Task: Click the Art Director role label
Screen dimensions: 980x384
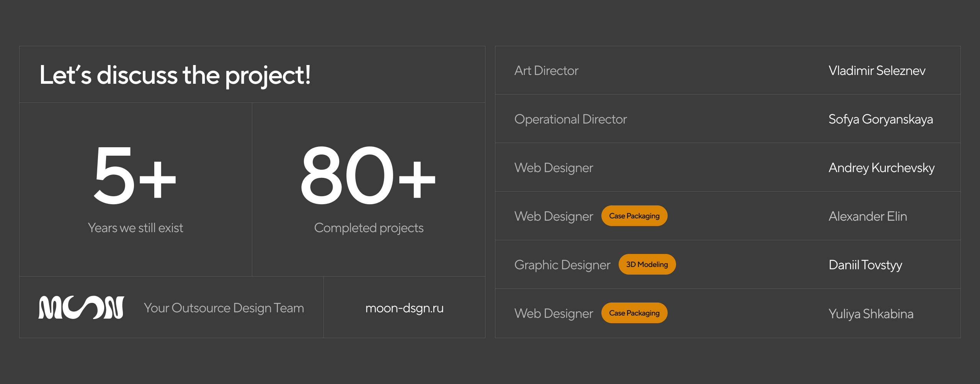Action: click(546, 71)
